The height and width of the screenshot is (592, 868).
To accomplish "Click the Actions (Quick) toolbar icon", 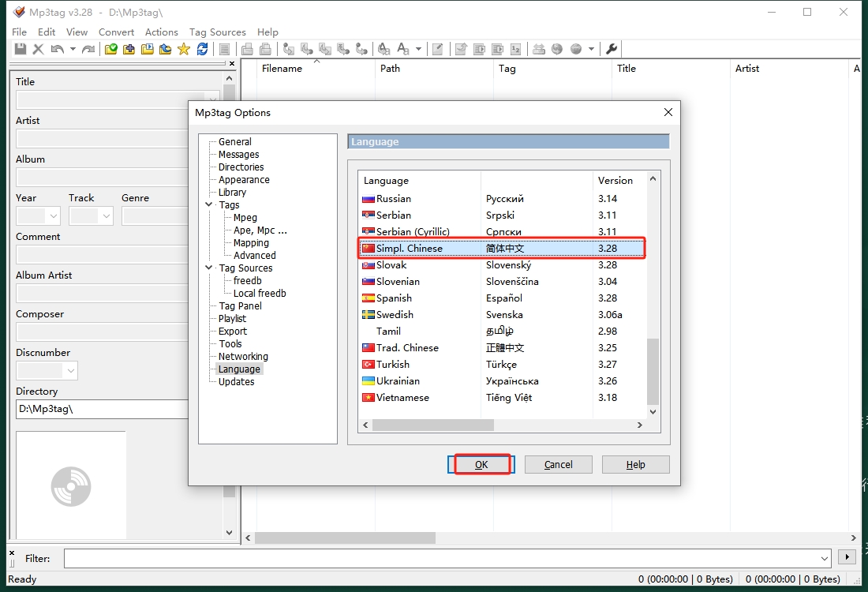I will [x=403, y=49].
